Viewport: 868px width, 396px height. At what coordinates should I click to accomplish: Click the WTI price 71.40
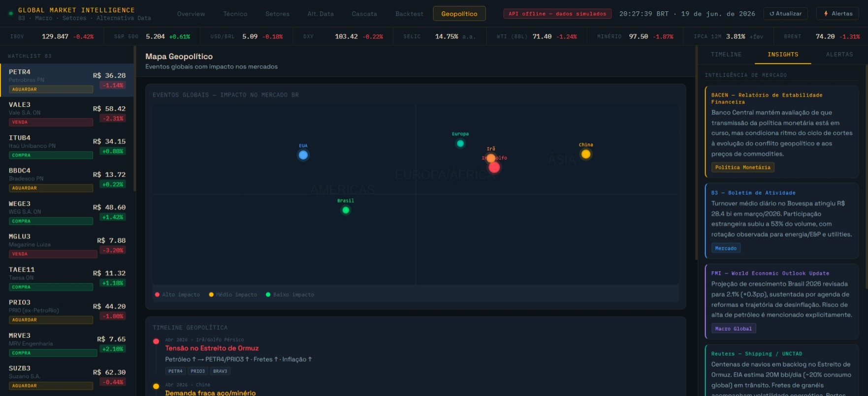[542, 36]
